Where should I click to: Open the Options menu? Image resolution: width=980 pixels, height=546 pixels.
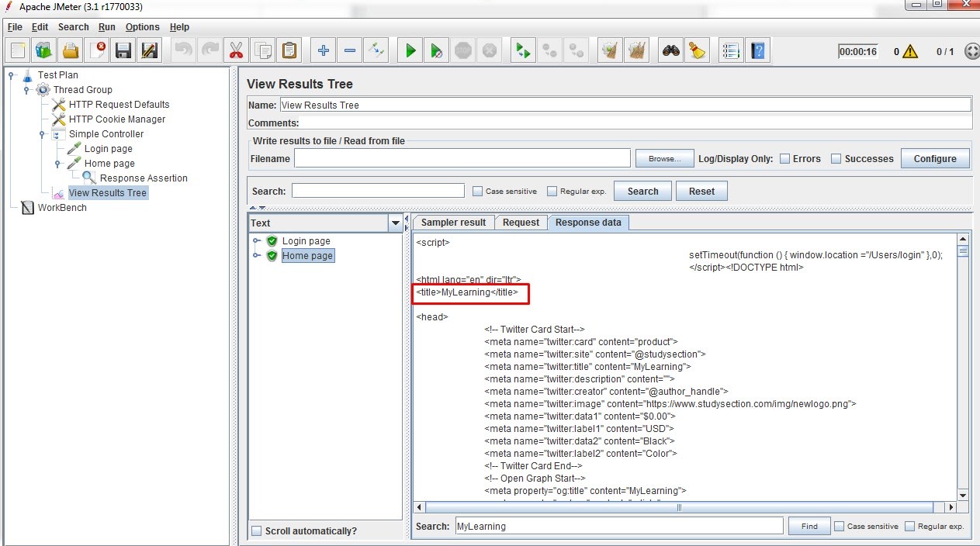[x=142, y=27]
